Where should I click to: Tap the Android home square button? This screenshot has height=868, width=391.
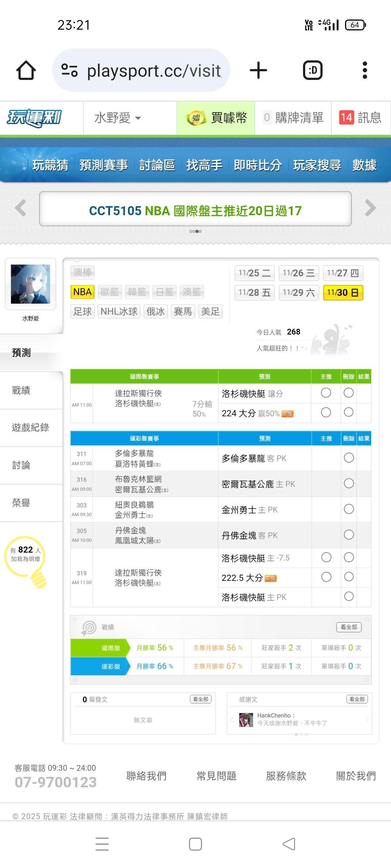click(x=195, y=844)
